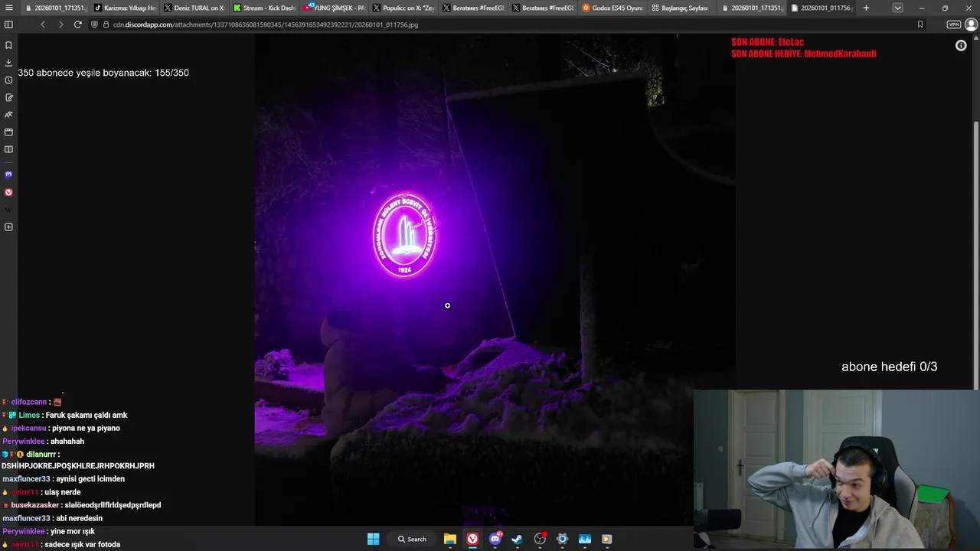Click chat message 'yine mor ışık'
Screen dimensions: 980x551
point(73,532)
